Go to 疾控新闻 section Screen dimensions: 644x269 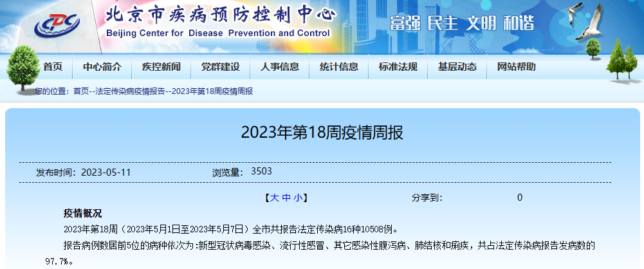pyautogui.click(x=161, y=66)
